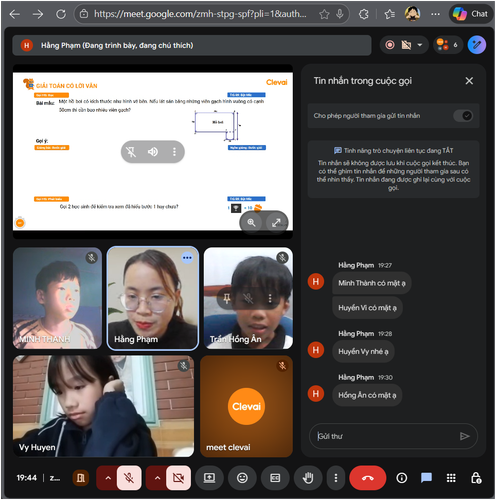Select the meet clevai participant tile
Viewport: 496px width, 500px height.
tap(246, 406)
